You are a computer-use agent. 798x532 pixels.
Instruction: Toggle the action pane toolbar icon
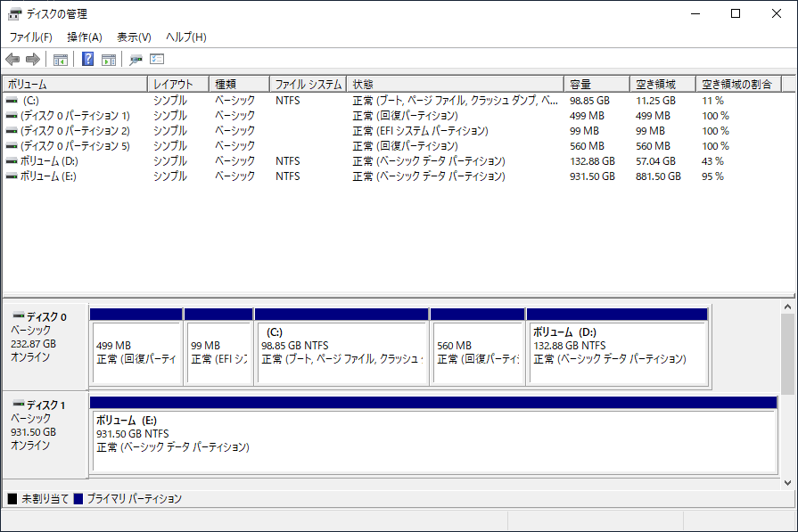click(x=109, y=60)
